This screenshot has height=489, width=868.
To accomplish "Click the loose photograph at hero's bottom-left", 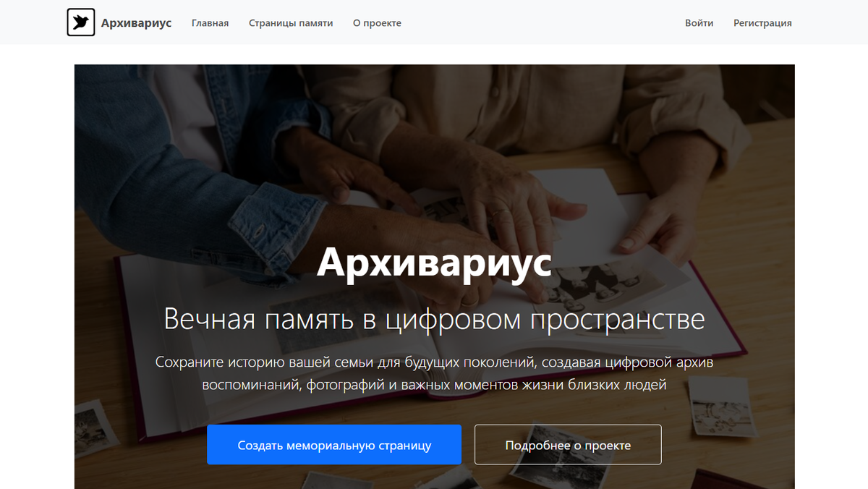I will 95,430.
